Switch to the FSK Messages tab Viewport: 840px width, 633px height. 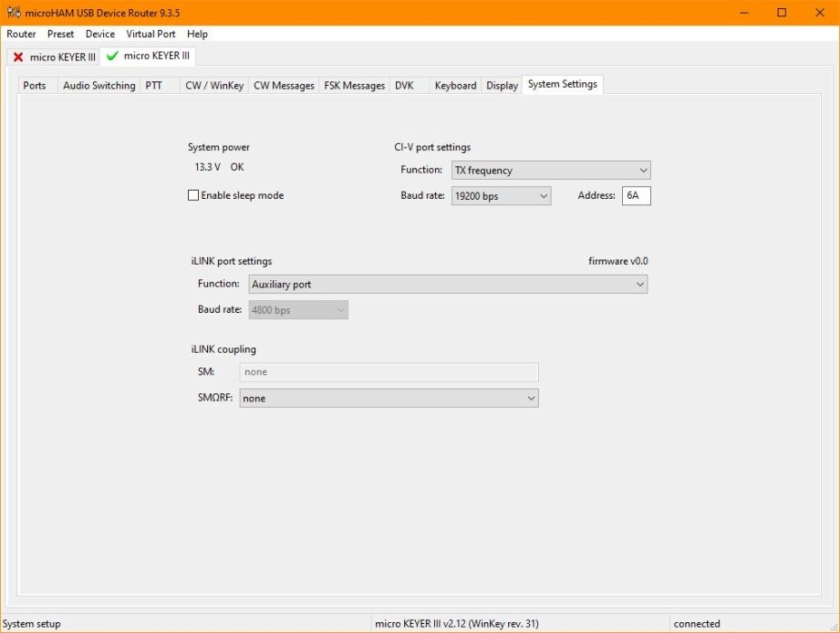354,86
